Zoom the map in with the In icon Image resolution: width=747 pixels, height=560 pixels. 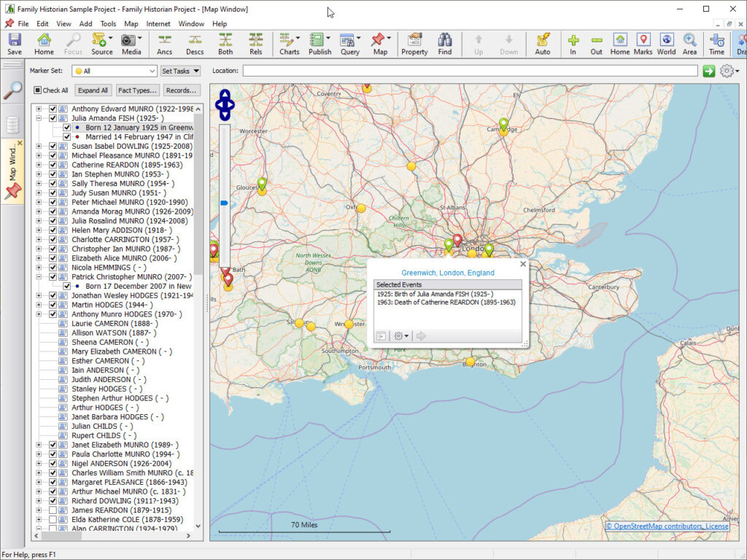click(x=573, y=44)
